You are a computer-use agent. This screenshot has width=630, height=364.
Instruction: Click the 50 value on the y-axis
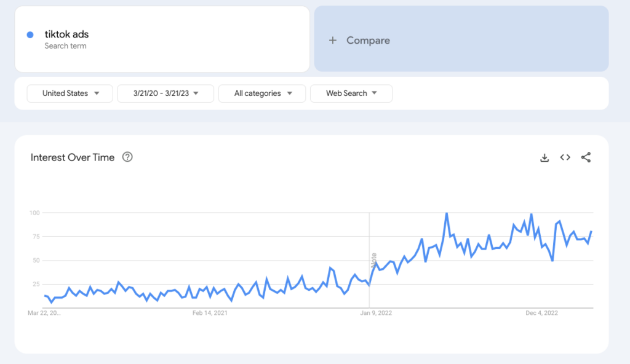[36, 260]
